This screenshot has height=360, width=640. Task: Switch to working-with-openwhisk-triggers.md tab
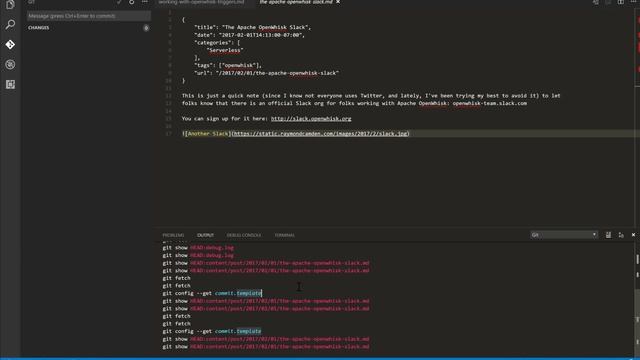[x=201, y=2]
